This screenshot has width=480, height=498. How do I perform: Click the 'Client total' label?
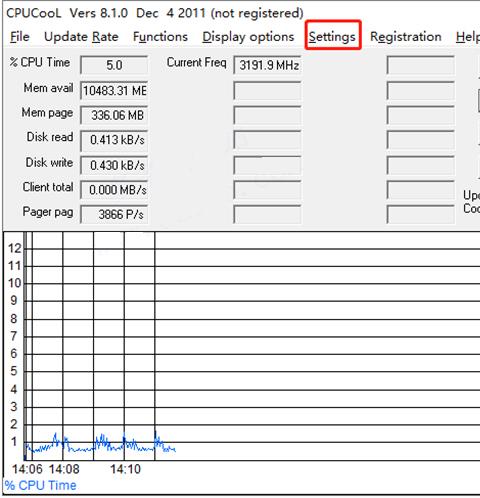[48, 187]
